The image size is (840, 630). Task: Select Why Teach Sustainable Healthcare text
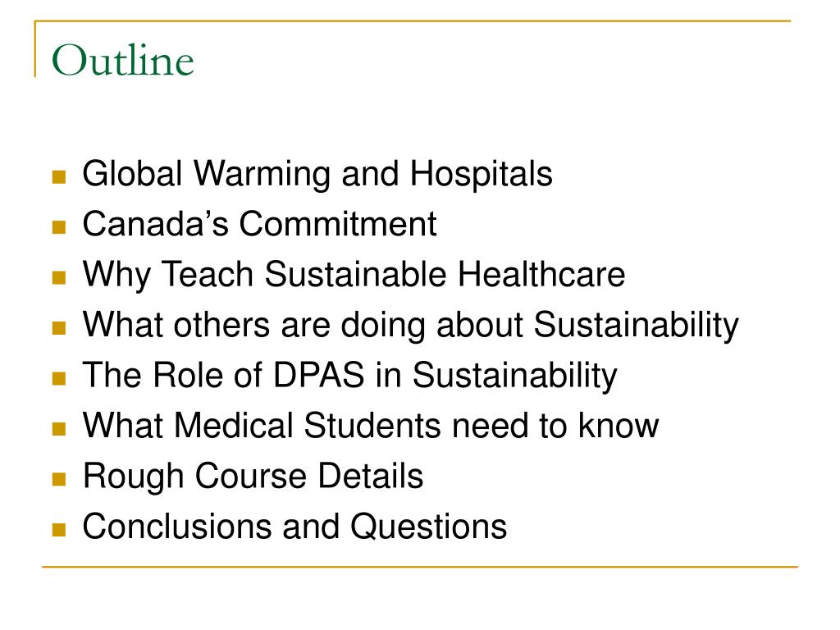click(x=354, y=274)
